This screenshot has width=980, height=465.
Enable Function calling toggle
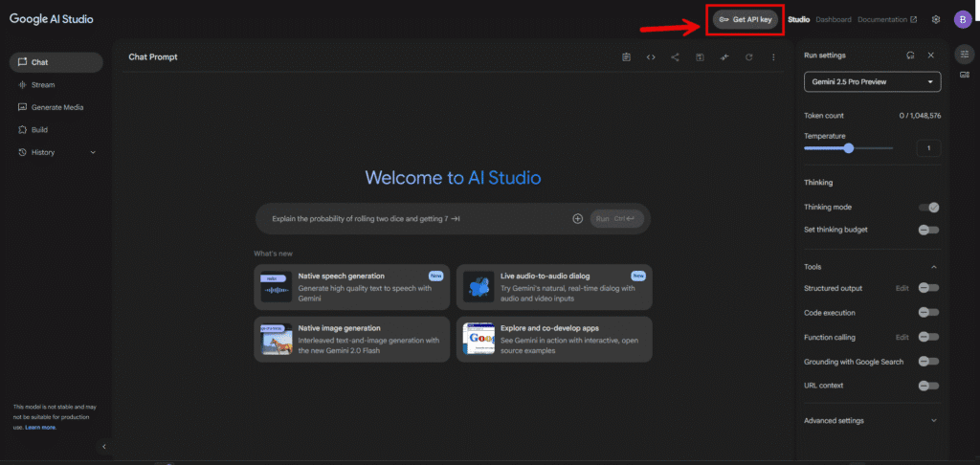click(x=928, y=337)
